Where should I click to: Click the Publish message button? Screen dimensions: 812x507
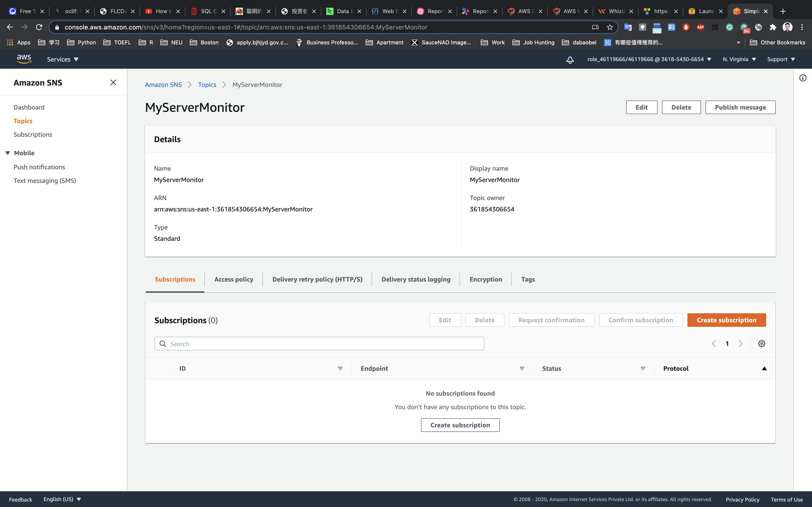[740, 107]
